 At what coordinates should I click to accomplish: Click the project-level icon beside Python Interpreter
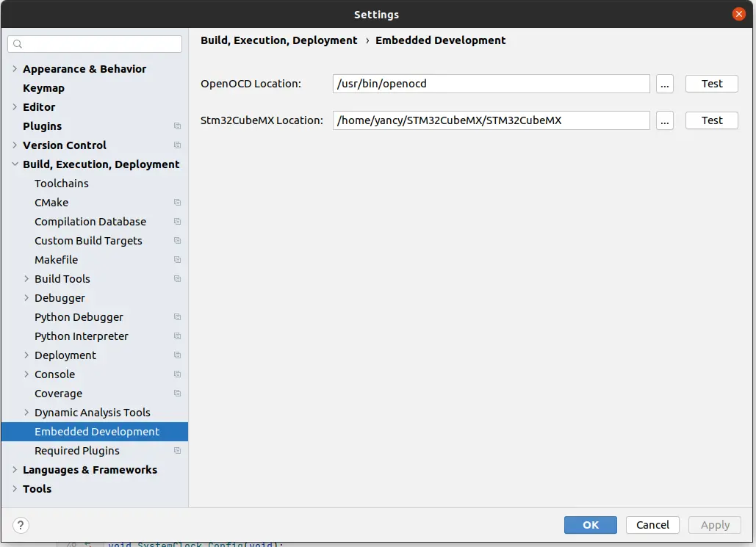[x=178, y=336]
